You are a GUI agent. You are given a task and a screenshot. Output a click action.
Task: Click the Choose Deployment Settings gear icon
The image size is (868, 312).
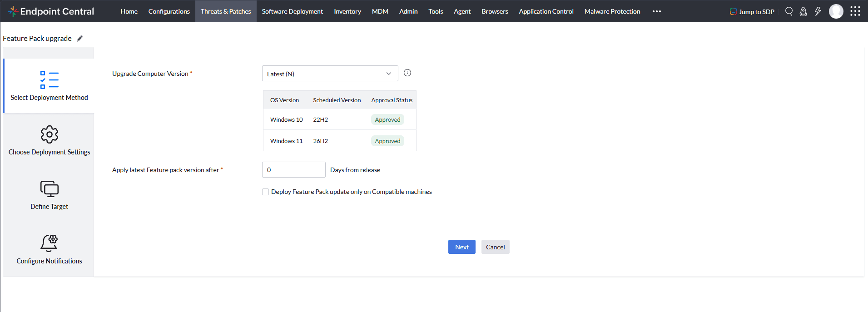49,134
